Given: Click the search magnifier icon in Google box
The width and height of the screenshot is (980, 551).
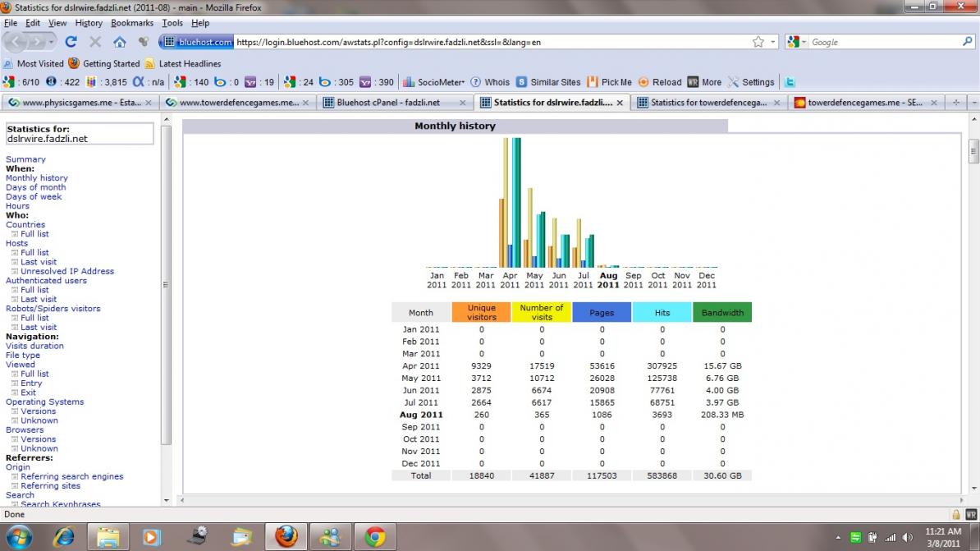Looking at the screenshot, I should 968,42.
